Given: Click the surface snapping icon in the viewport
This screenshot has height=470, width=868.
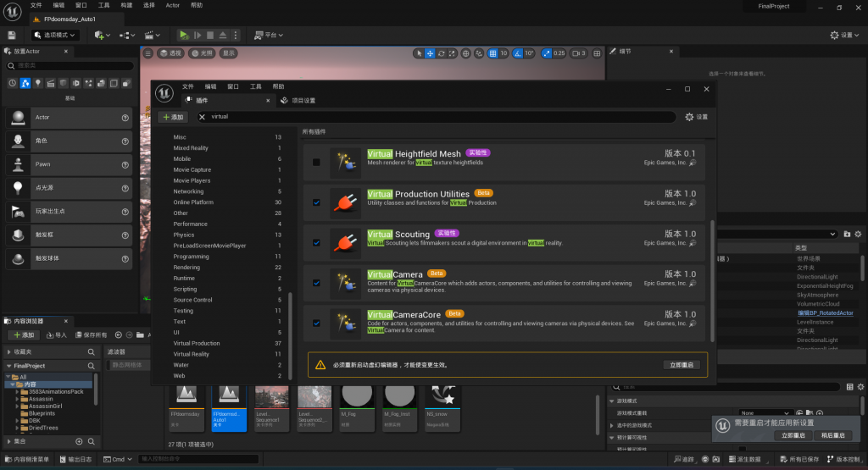Looking at the screenshot, I should pyautogui.click(x=479, y=53).
